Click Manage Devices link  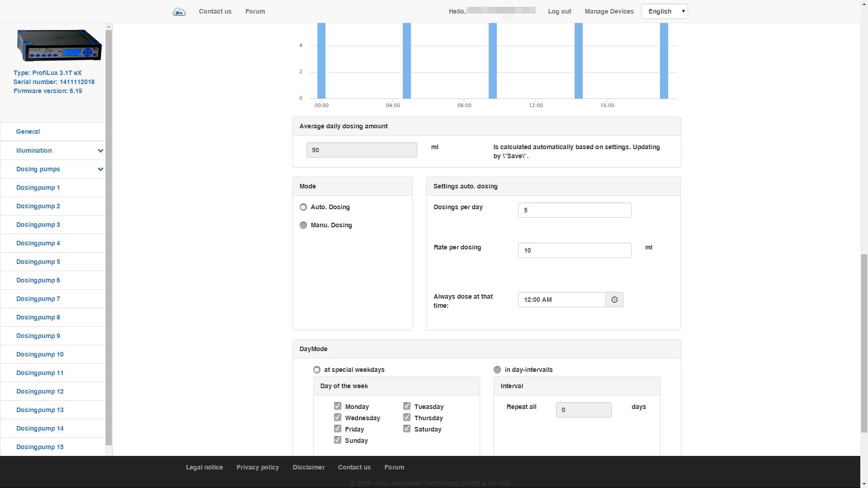click(x=609, y=11)
